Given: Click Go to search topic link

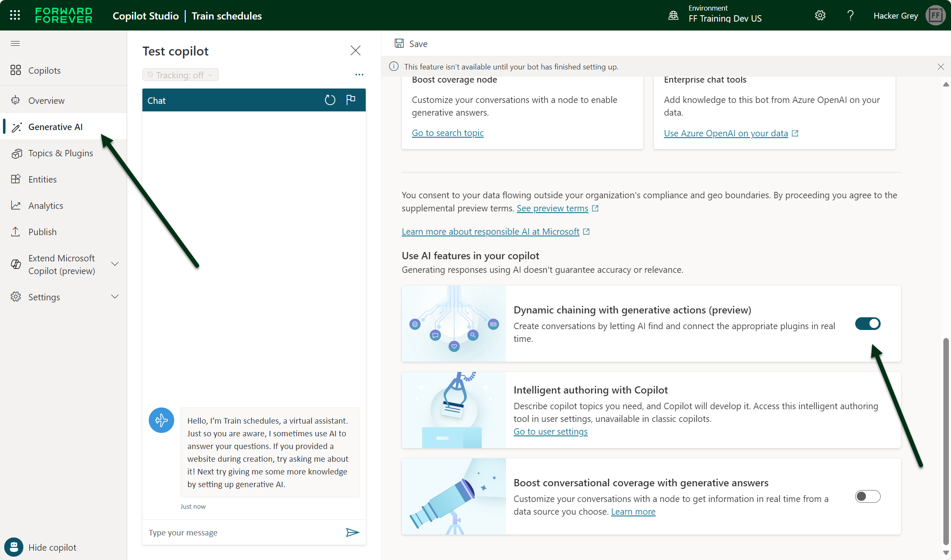Looking at the screenshot, I should pos(448,133).
